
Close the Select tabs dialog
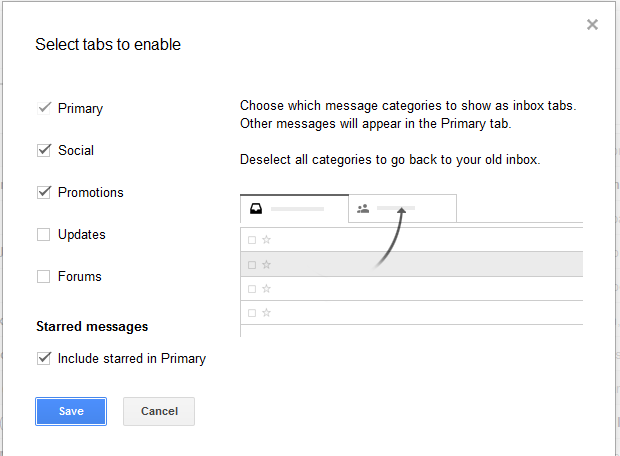click(x=592, y=25)
